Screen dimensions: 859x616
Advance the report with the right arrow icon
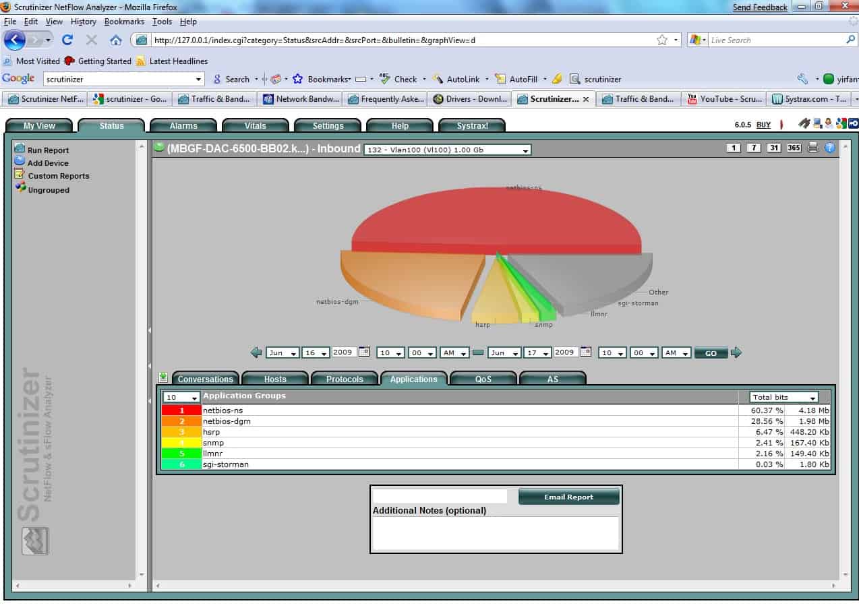click(x=736, y=352)
